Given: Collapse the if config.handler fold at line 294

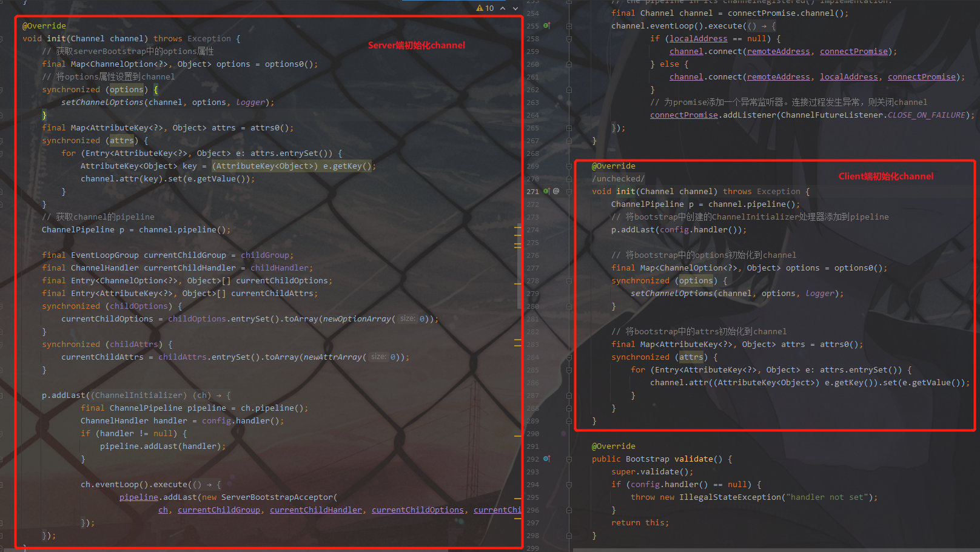Looking at the screenshot, I should pos(569,484).
